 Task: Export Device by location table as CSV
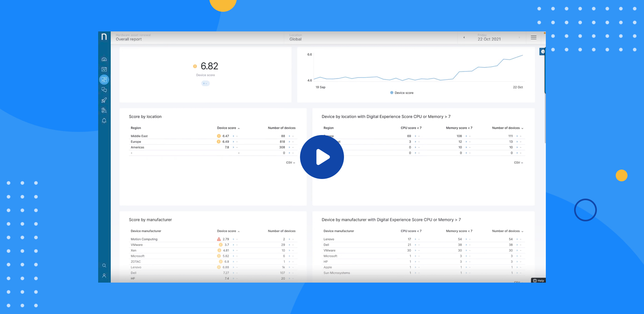coord(518,162)
